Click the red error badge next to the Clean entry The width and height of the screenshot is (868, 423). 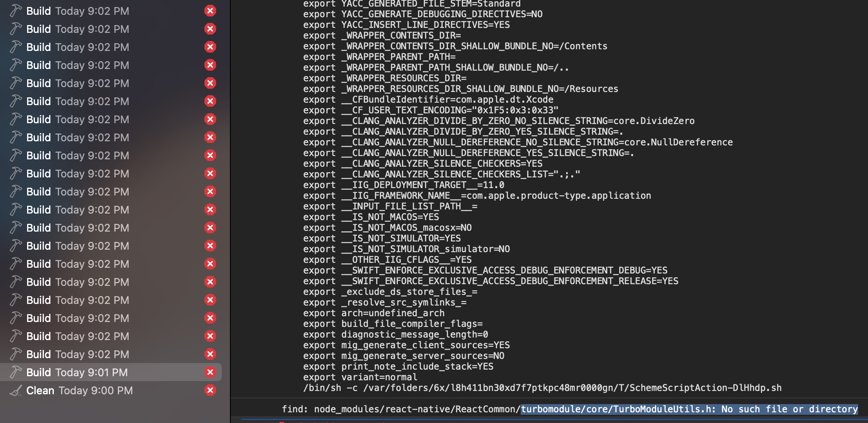[x=210, y=390]
